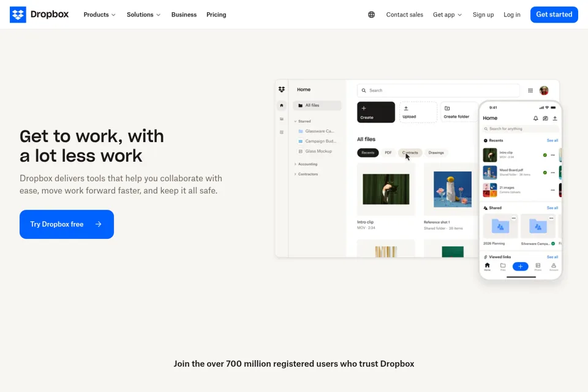Screen dimensions: 588x392
Task: Go to the Business page
Action: pos(184,15)
